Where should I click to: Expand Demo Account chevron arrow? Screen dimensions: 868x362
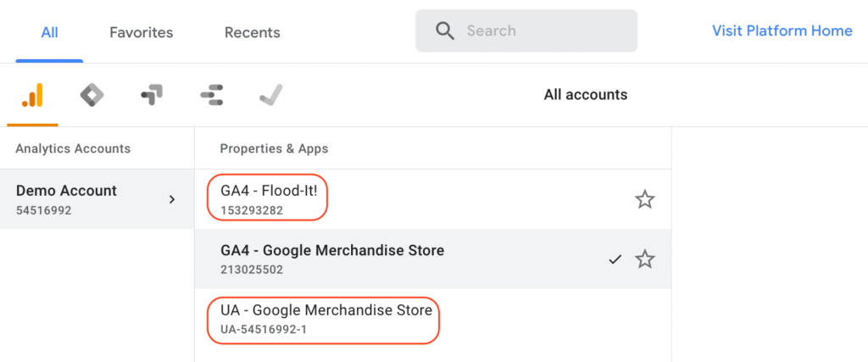(172, 199)
